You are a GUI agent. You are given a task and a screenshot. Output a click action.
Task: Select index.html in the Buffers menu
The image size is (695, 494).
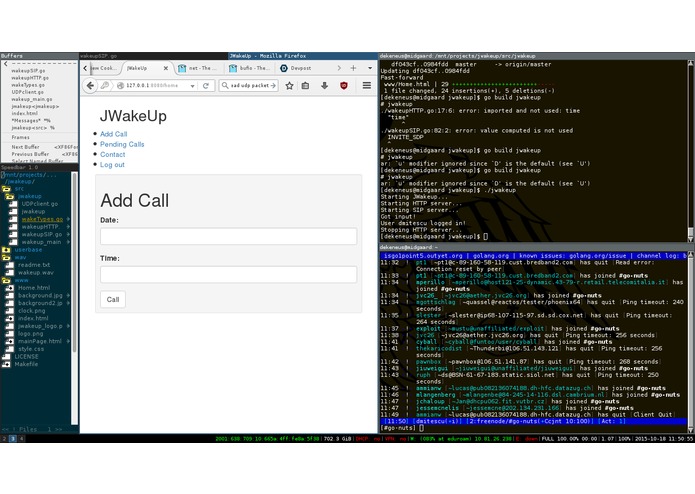24,113
